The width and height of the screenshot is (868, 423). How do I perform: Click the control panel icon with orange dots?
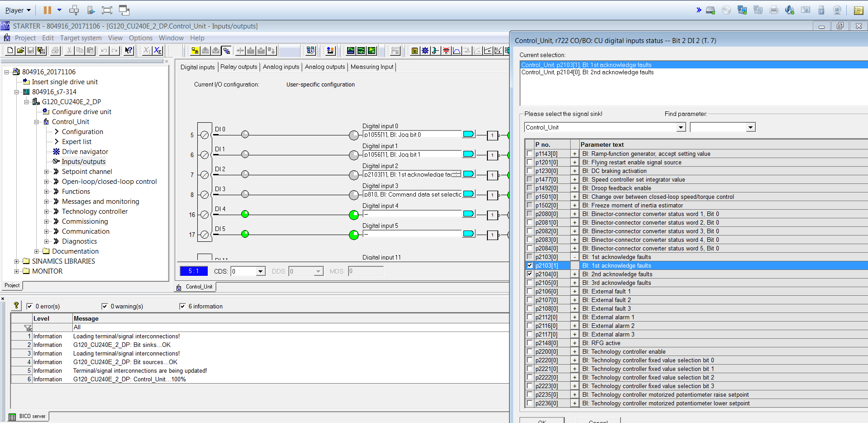(x=330, y=50)
